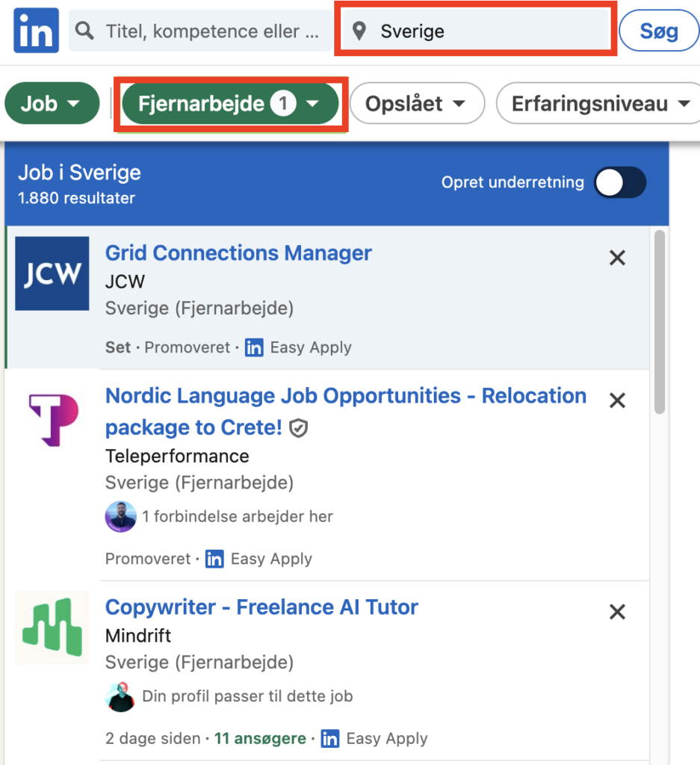Click the location pin icon
This screenshot has width=700, height=765.
click(x=359, y=31)
